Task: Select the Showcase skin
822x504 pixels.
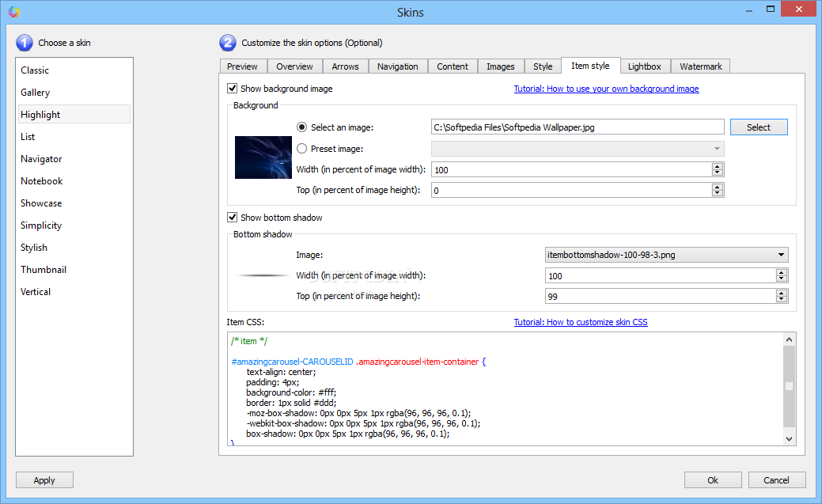Action: 74,203
